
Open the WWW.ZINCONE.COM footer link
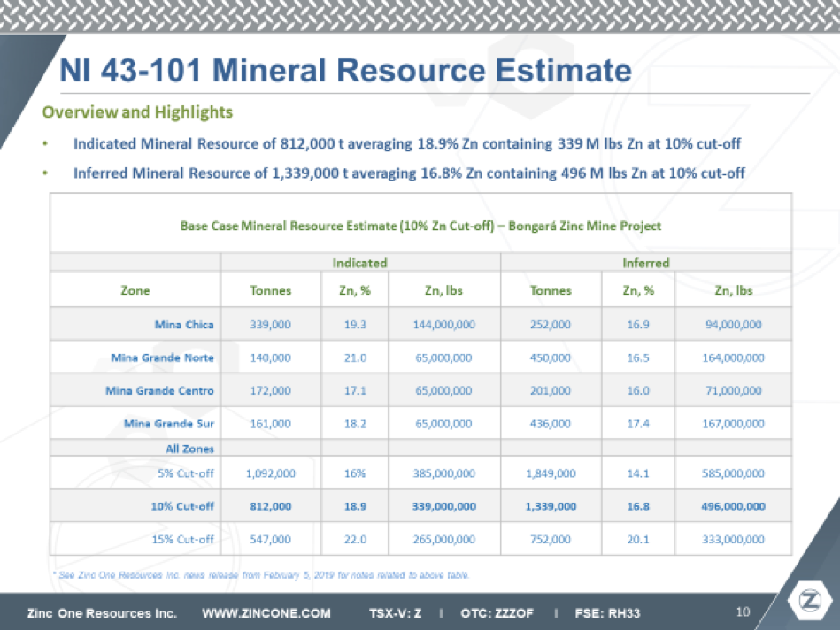click(266, 613)
